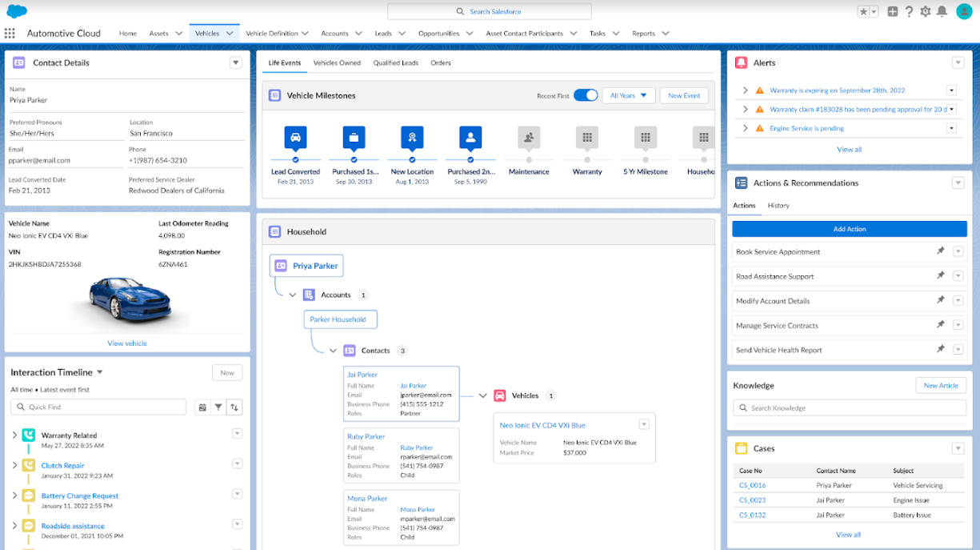The image size is (980, 550).
Task: Click the Warranty milestone icon
Action: [587, 137]
